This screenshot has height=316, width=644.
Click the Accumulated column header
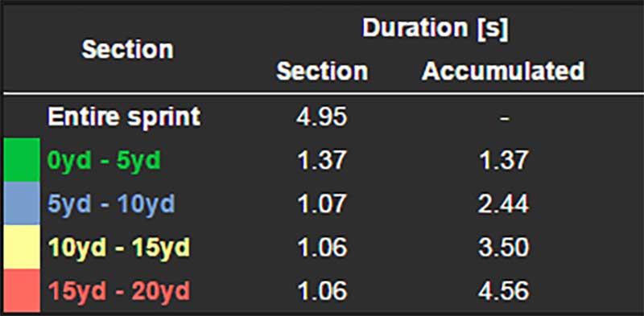(502, 71)
